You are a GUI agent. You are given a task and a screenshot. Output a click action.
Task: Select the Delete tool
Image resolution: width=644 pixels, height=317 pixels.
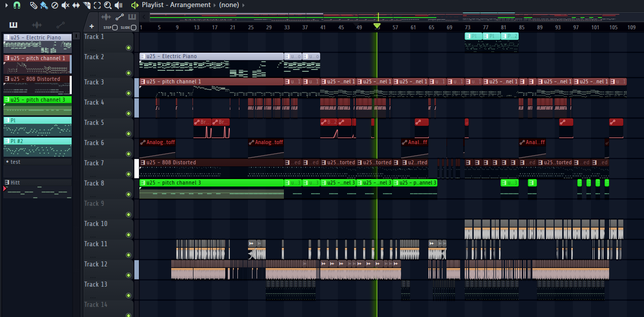[x=55, y=5]
